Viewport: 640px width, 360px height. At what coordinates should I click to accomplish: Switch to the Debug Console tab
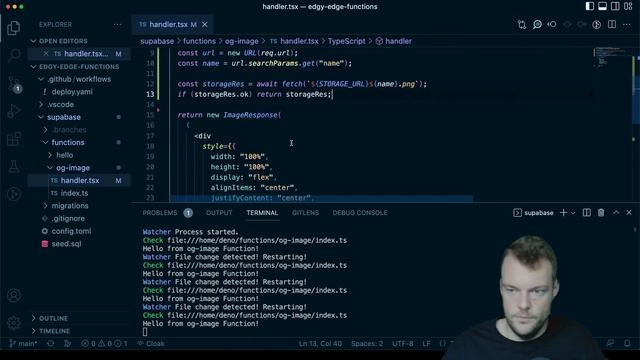360,213
